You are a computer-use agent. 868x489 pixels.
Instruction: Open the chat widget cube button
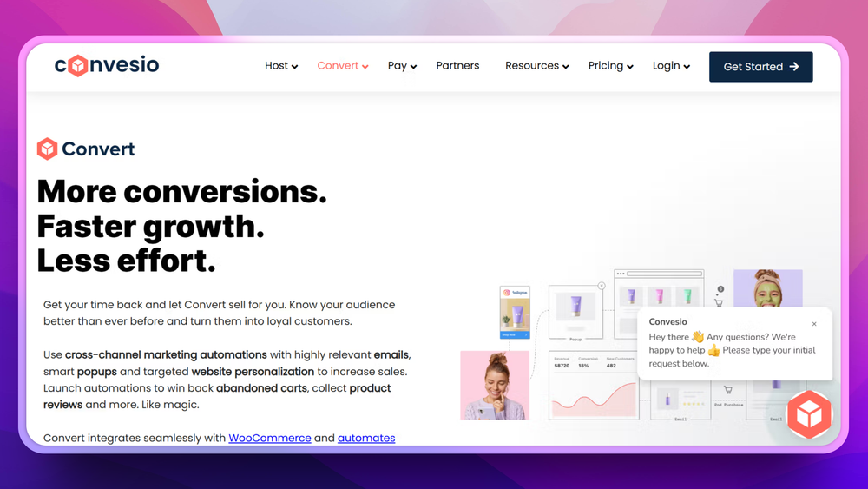(809, 414)
